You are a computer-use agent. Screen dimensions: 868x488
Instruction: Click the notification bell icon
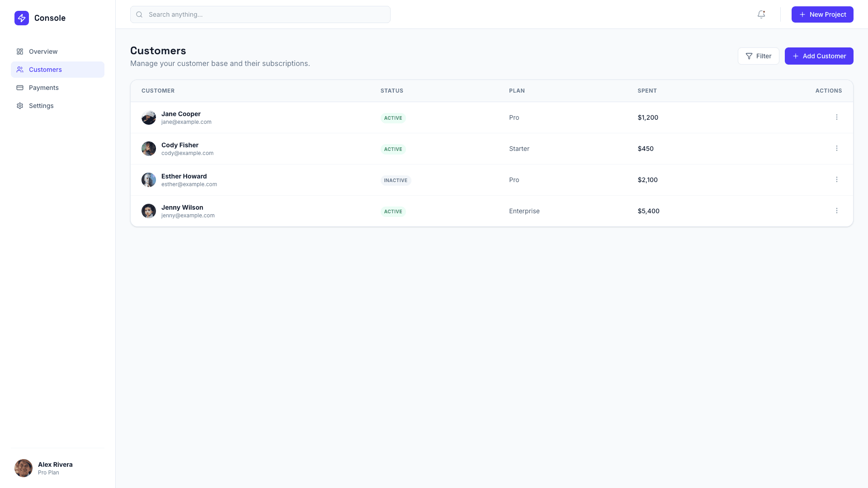(761, 14)
